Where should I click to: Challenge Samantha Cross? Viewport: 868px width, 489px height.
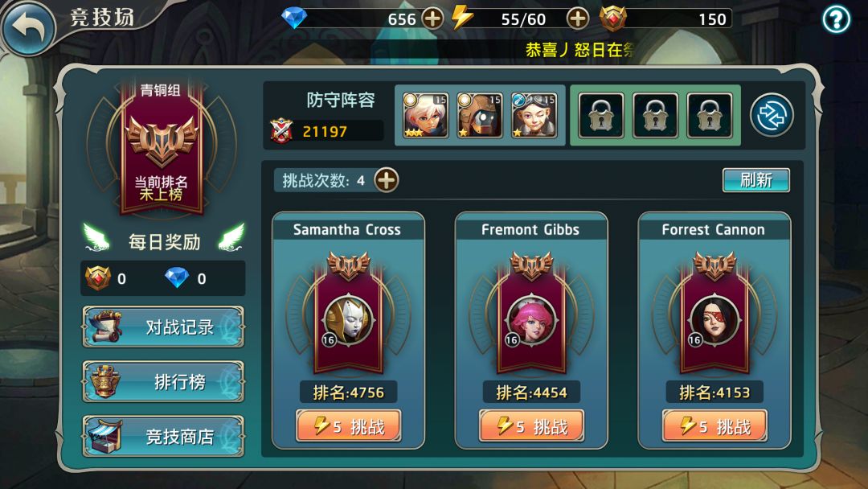[348, 426]
